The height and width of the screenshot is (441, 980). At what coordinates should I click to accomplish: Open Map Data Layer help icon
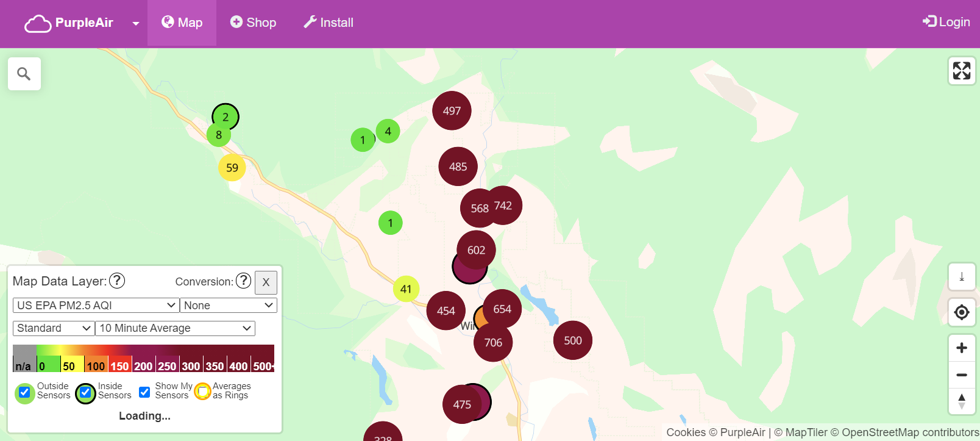[x=117, y=281]
